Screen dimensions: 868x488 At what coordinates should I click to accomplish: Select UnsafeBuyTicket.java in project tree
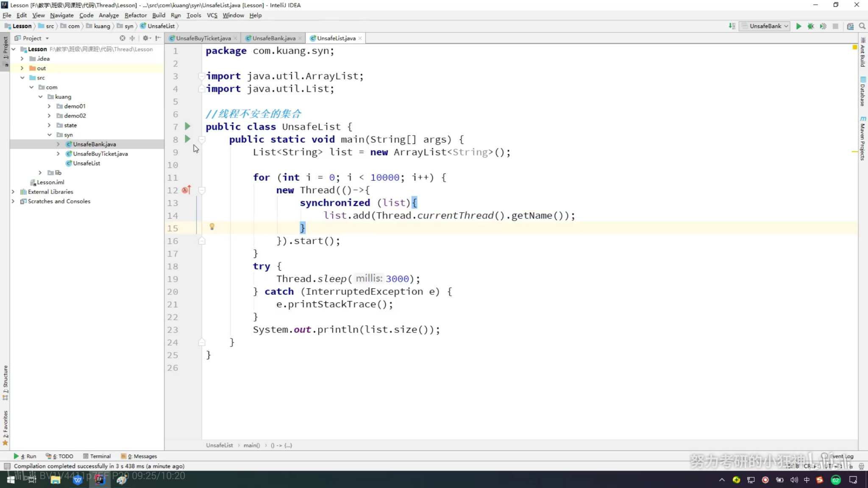[x=100, y=154]
